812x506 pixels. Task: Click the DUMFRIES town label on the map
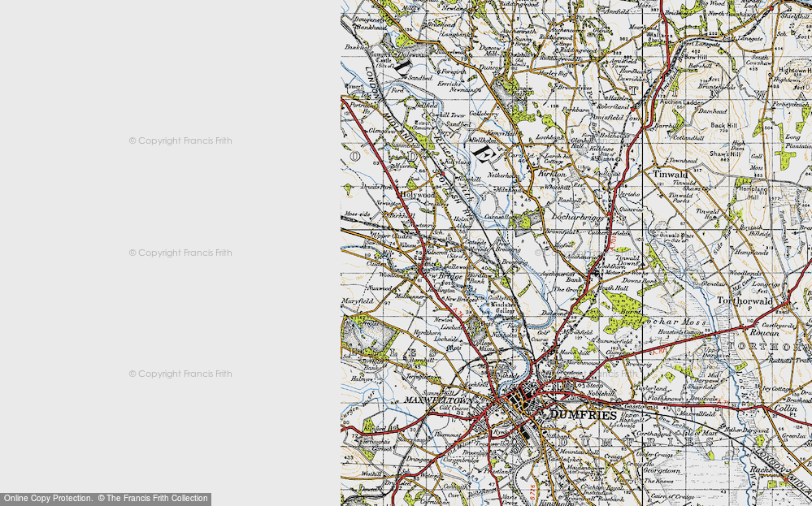(583, 414)
